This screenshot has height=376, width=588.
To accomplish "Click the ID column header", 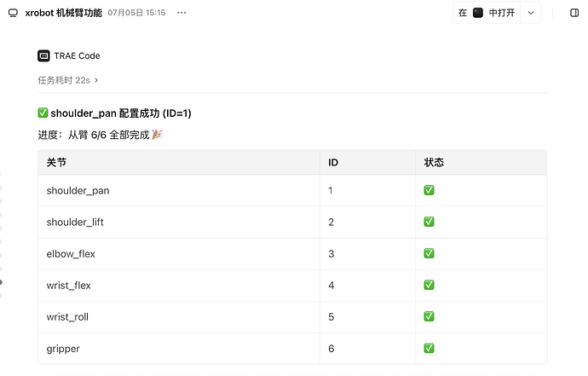I will (x=333, y=163).
